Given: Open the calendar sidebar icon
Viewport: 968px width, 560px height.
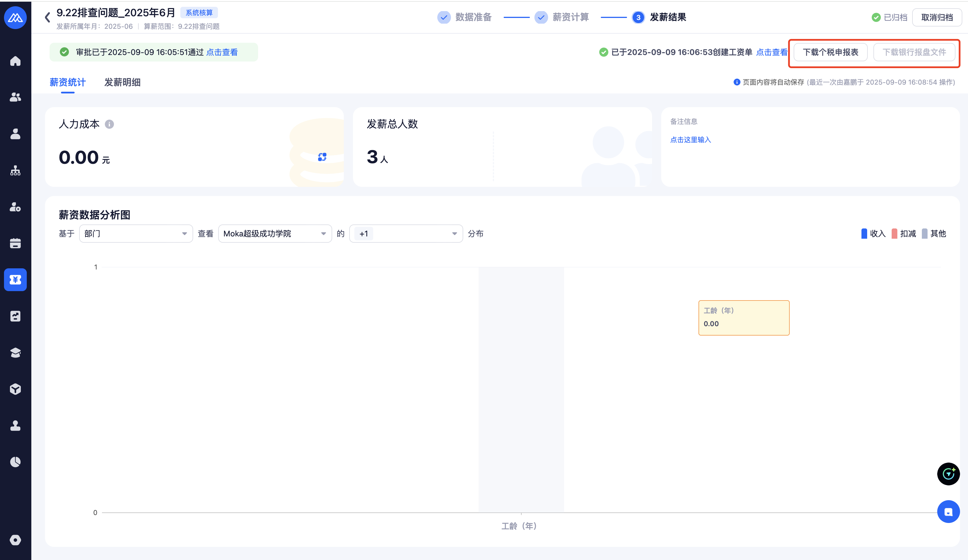Looking at the screenshot, I should point(15,243).
